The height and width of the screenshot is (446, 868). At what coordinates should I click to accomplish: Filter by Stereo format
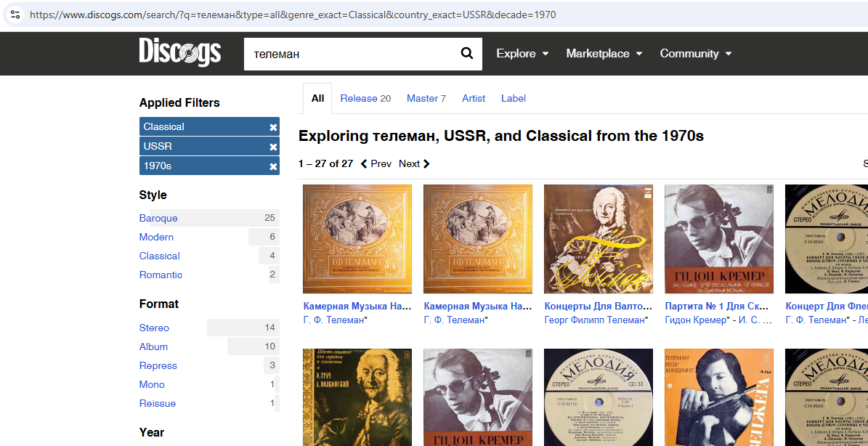pos(154,328)
